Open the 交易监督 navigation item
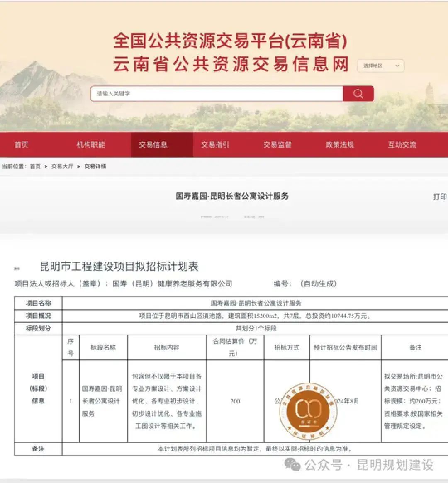Image resolution: width=448 pixels, height=483 pixels. pyautogui.click(x=278, y=145)
